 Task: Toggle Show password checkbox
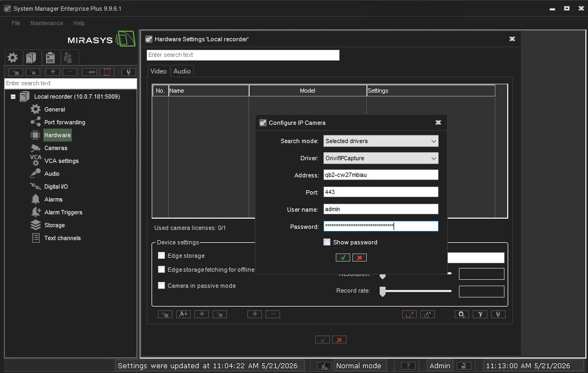click(327, 242)
